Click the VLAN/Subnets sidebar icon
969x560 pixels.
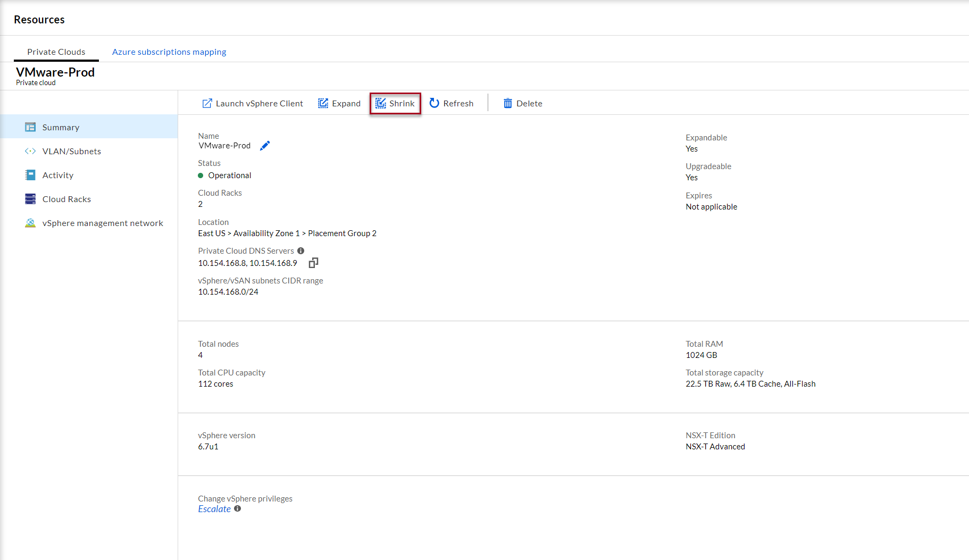[x=30, y=151]
